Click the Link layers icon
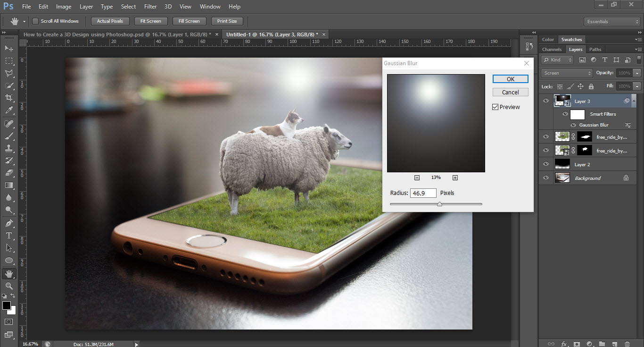Screen dimensions: 644x347 (552, 344)
